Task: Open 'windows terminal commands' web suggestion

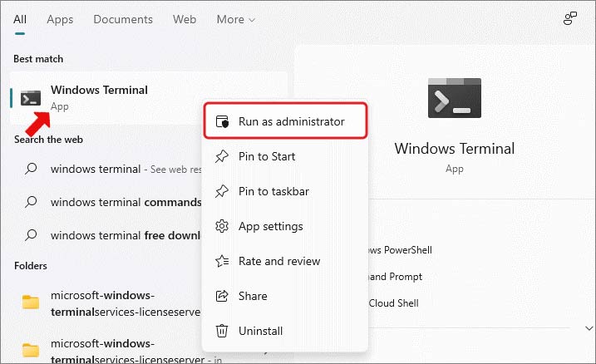Action: pyautogui.click(x=126, y=202)
